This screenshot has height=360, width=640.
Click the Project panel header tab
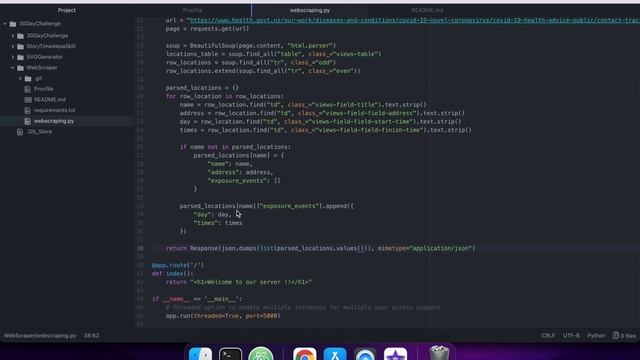click(67, 10)
